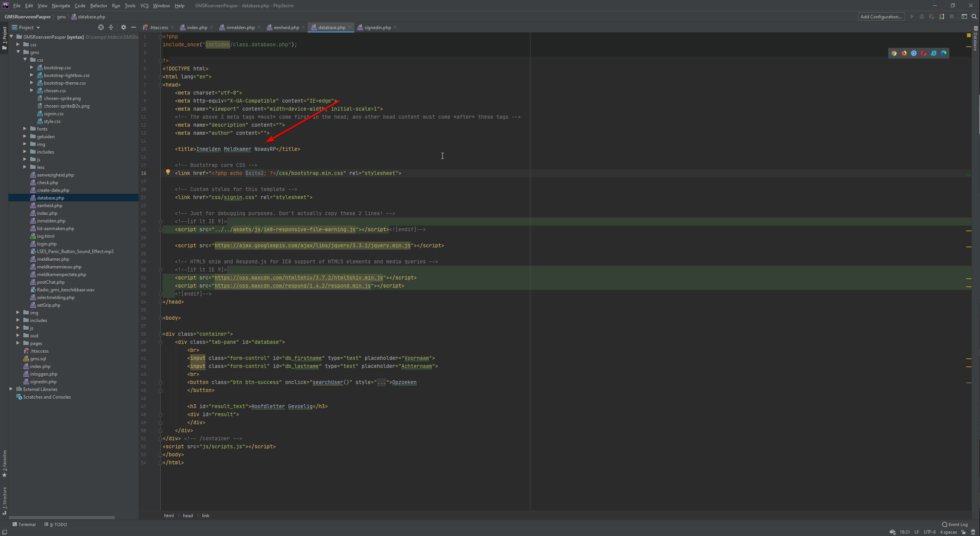Expand the fonts folder
Screen dimensions: 980x536
coord(25,129)
